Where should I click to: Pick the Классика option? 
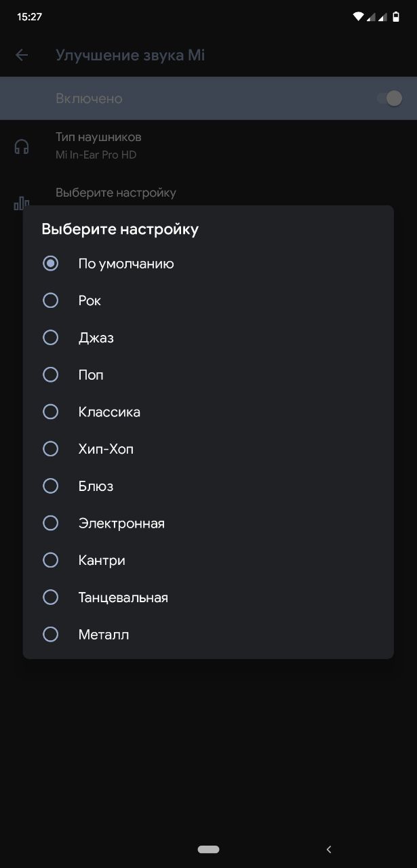pos(208,412)
